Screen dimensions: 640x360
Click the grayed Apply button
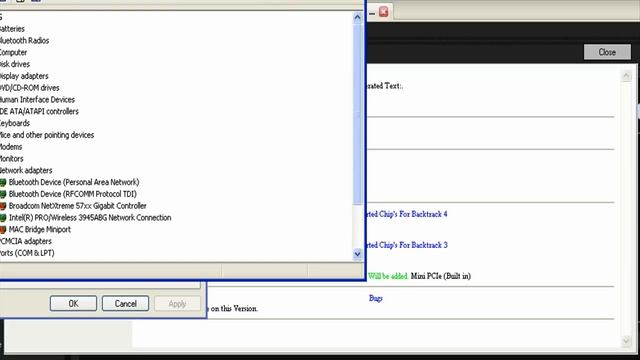[x=177, y=304]
